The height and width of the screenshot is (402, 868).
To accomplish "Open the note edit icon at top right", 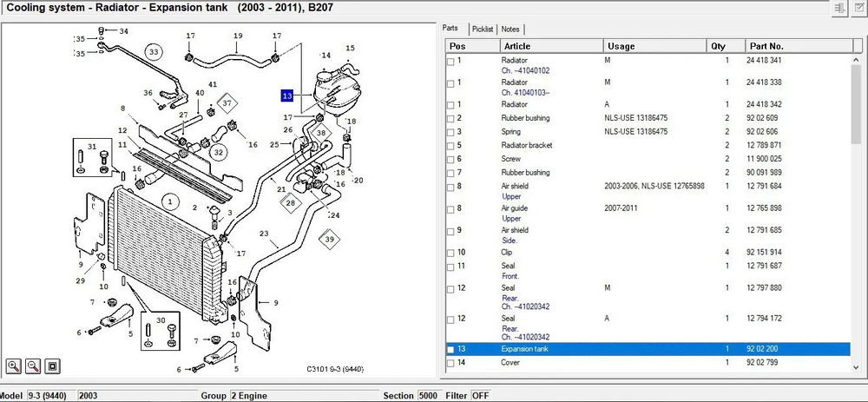I will click(858, 8).
